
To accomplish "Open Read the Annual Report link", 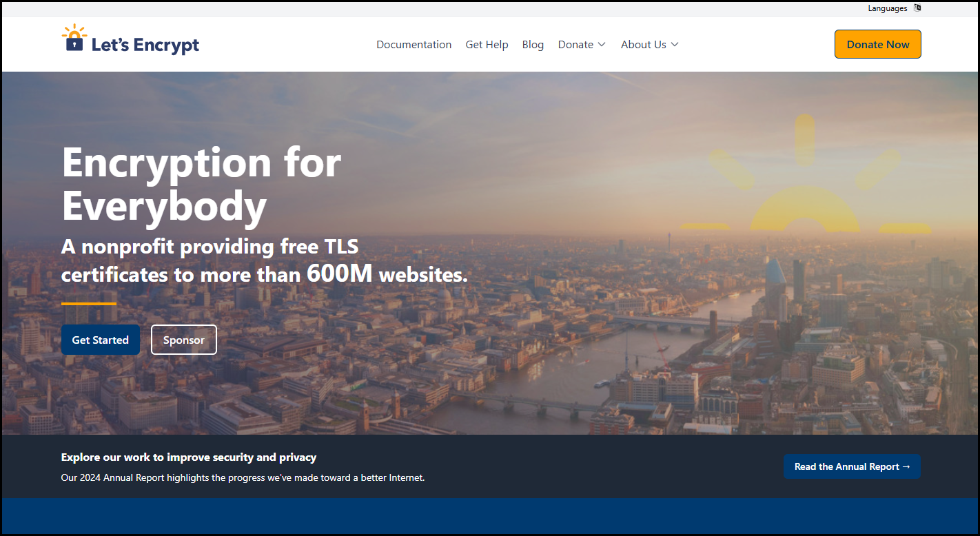I will (x=852, y=466).
